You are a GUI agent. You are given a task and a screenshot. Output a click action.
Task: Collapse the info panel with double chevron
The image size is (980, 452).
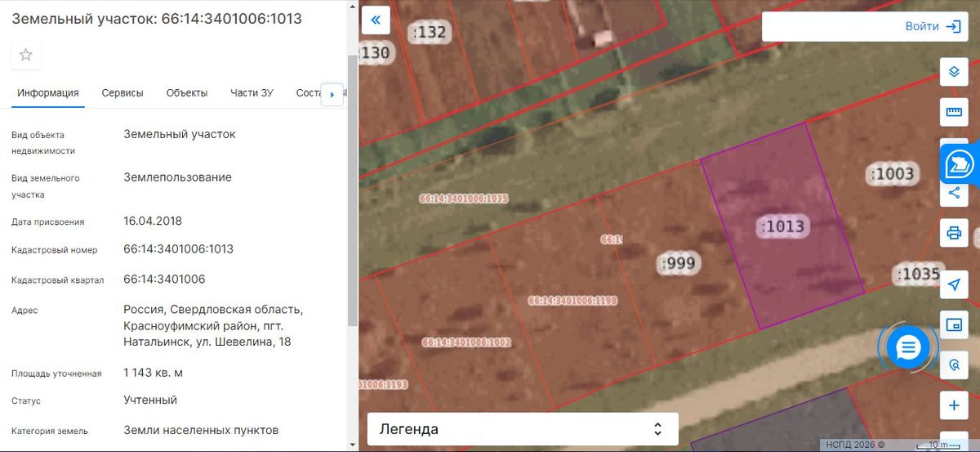[376, 20]
